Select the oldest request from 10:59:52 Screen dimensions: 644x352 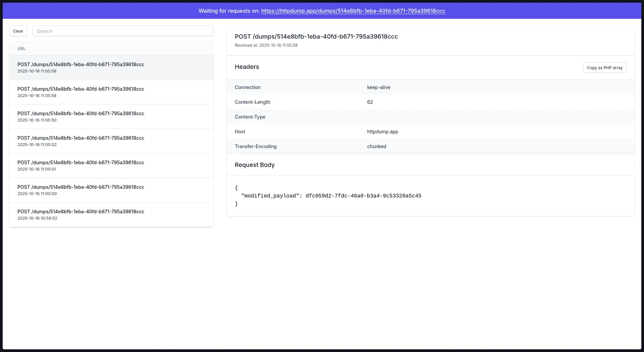click(111, 214)
